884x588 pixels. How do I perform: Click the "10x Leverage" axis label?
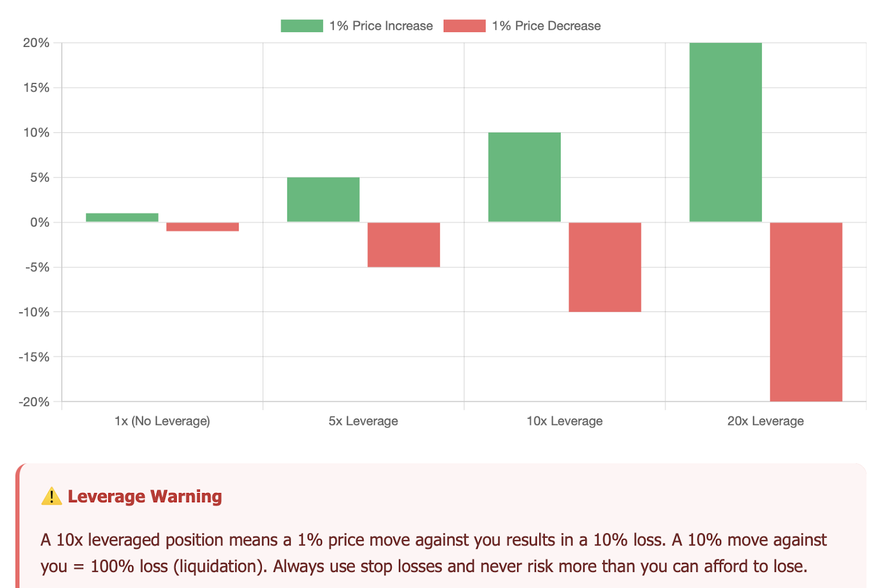point(564,421)
